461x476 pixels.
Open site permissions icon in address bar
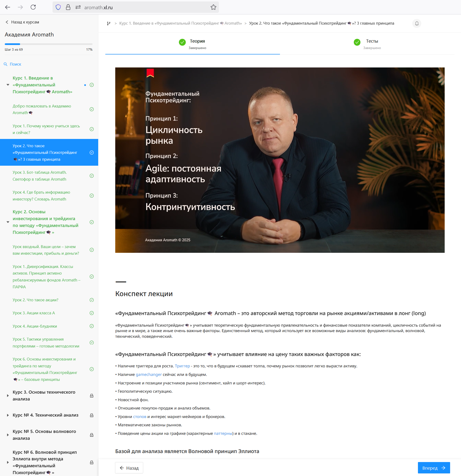(78, 7)
